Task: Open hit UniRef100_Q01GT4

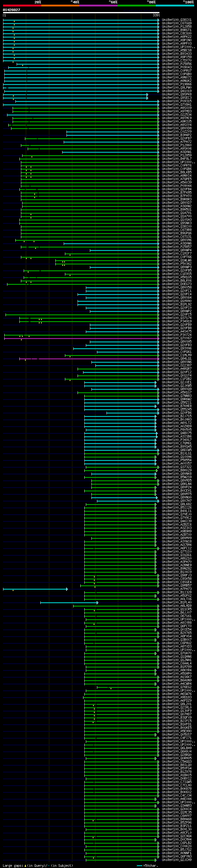Action: coord(177,375)
